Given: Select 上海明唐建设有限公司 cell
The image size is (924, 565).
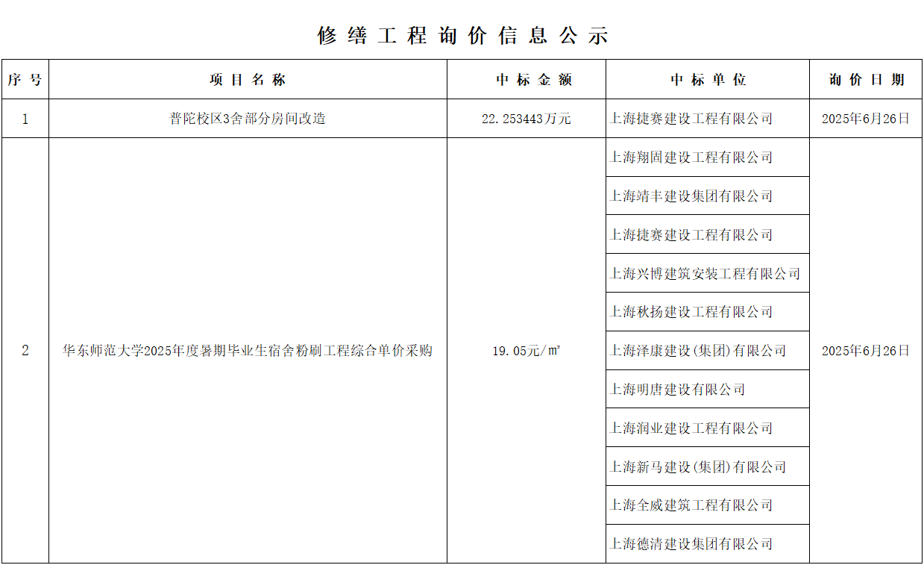Looking at the screenshot, I should pyautogui.click(x=708, y=389).
